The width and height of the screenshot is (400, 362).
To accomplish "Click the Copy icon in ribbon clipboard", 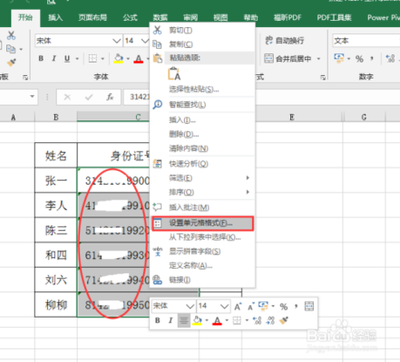I will click(x=11, y=49).
